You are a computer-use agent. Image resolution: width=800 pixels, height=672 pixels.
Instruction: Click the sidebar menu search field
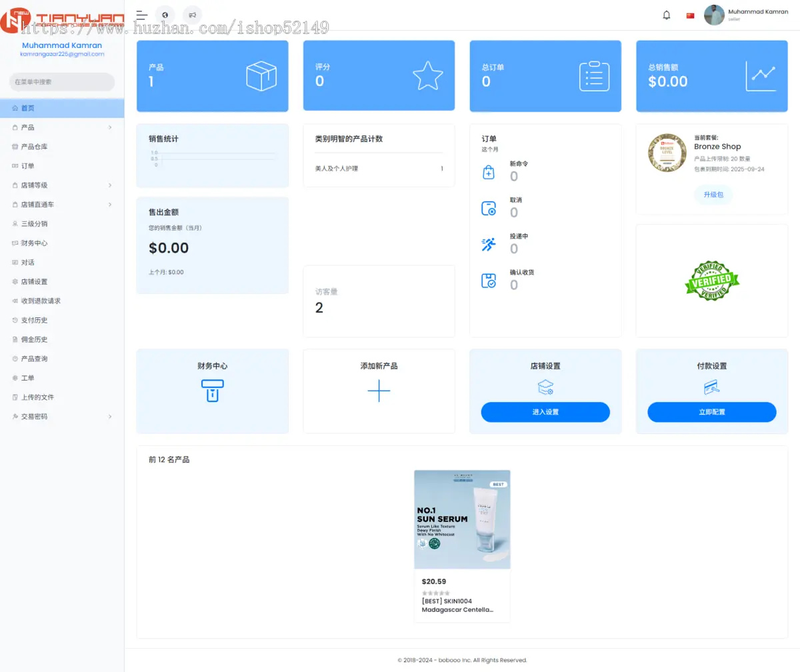tap(61, 82)
